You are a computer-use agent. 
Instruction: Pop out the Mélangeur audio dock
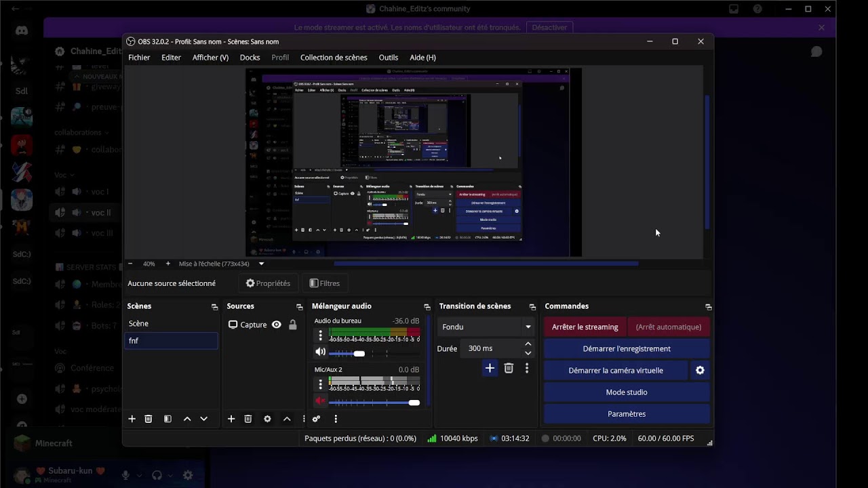[x=427, y=307]
